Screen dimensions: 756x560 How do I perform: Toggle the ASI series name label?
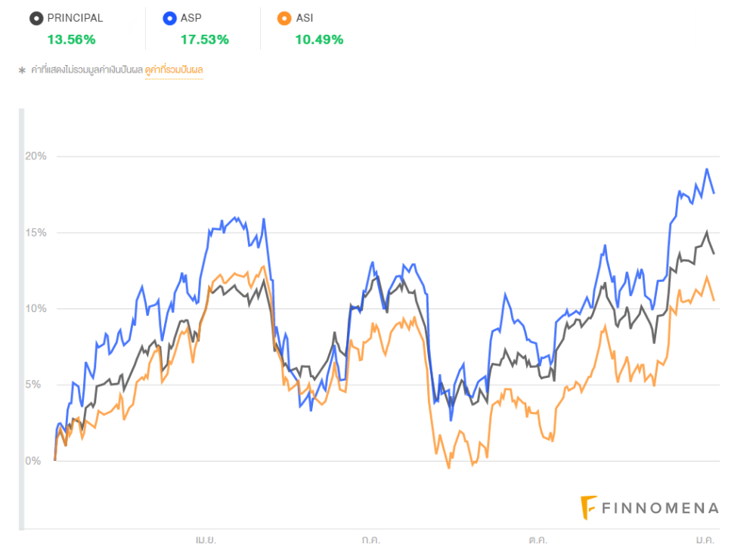click(305, 18)
